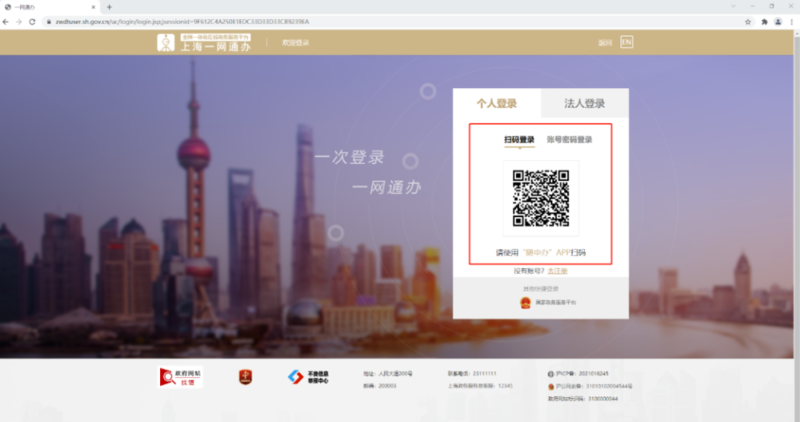
Task: Click the 请使用随申办APP扫码 hint text
Action: (x=541, y=253)
